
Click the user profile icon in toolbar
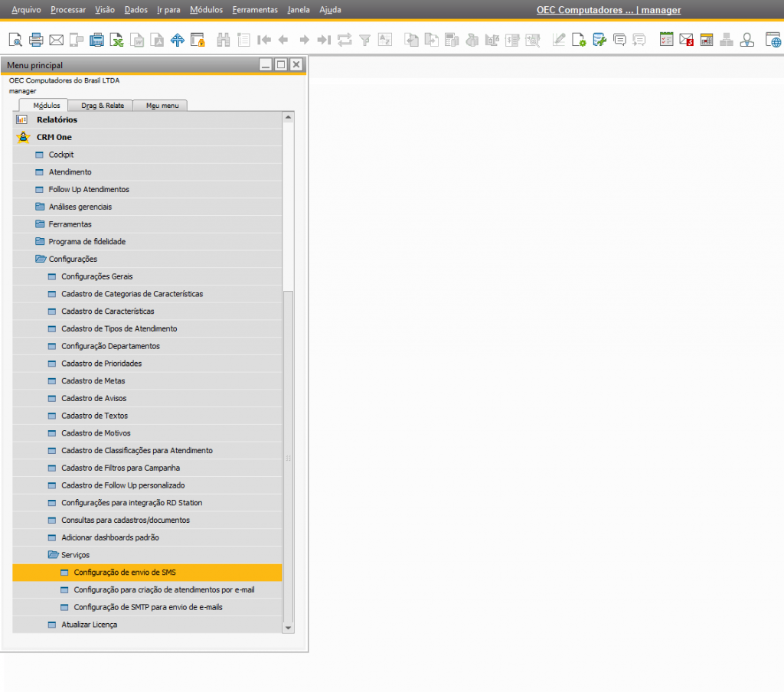[x=746, y=40]
